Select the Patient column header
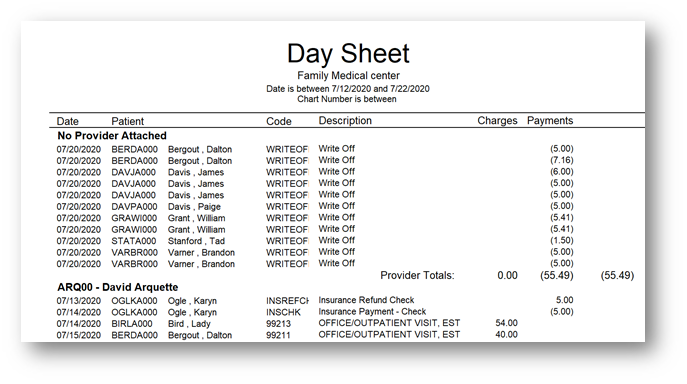This screenshot has width=687, height=384. pos(127,121)
